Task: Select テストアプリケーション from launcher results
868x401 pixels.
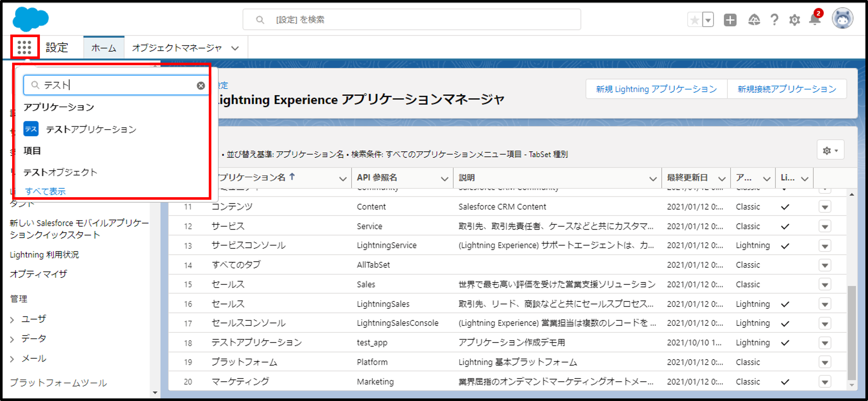Action: [x=91, y=129]
